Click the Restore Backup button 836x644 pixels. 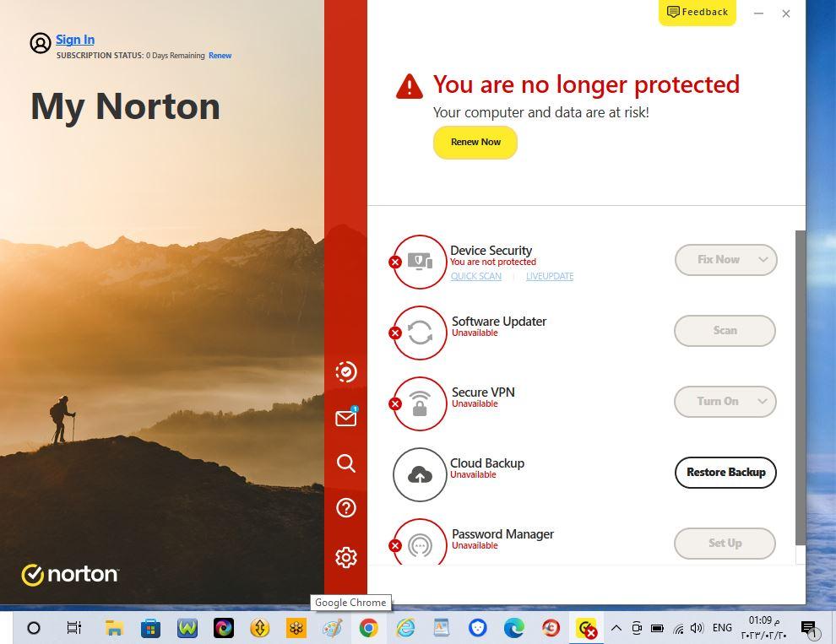(x=725, y=473)
